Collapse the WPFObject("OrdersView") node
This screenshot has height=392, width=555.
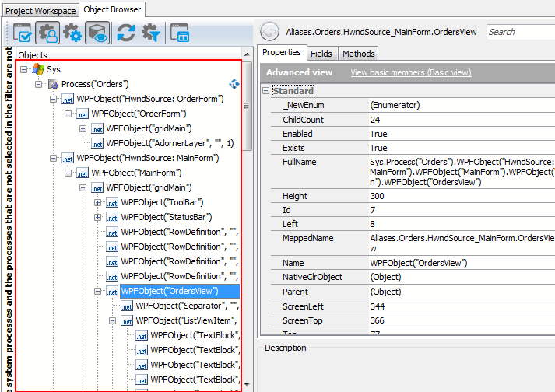98,291
